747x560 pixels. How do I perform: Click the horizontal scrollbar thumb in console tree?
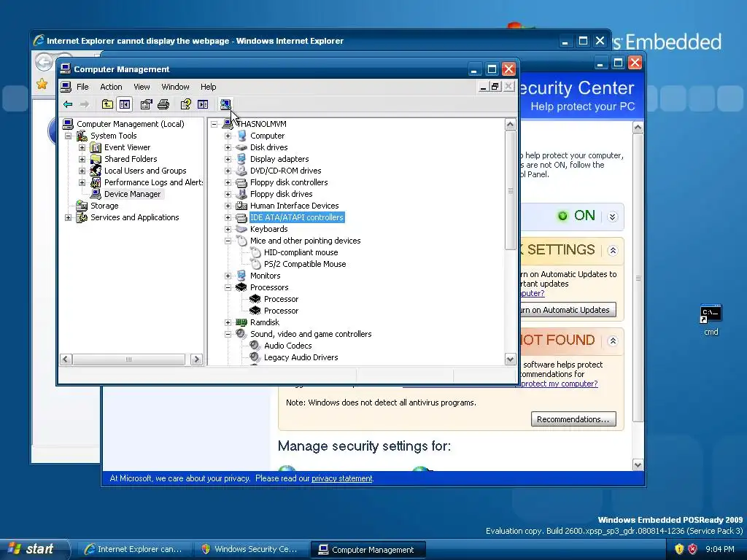click(x=128, y=359)
